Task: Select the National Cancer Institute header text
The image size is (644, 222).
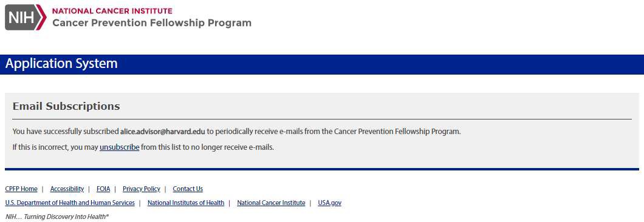Action: (x=112, y=11)
